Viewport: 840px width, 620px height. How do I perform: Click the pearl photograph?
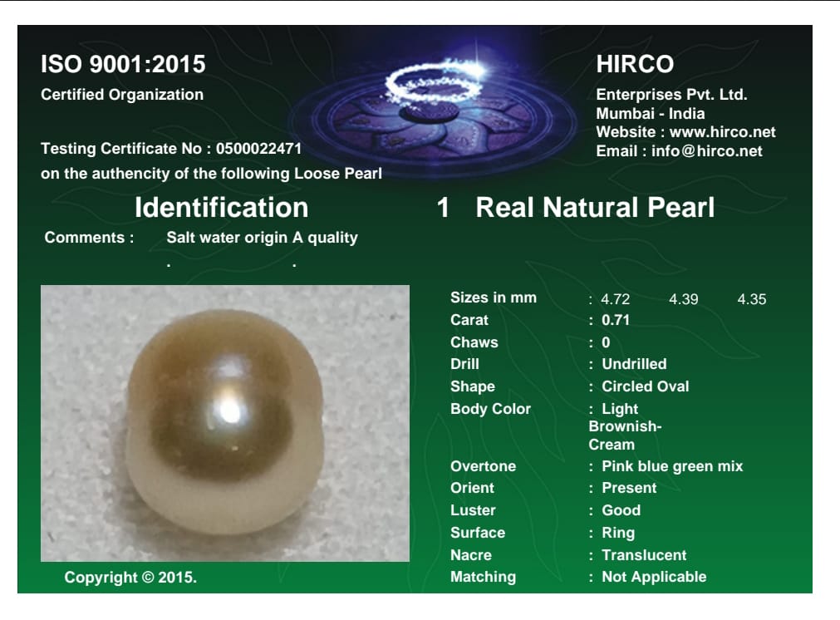[x=224, y=424]
